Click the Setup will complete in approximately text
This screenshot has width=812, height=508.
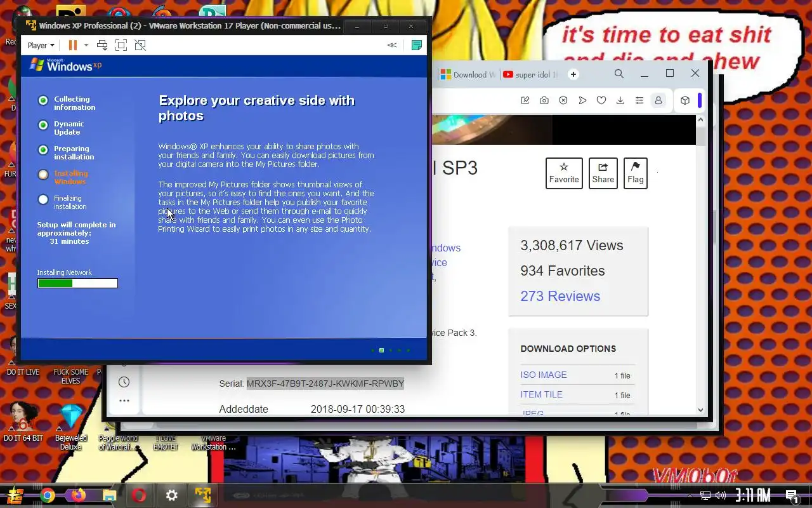76,229
